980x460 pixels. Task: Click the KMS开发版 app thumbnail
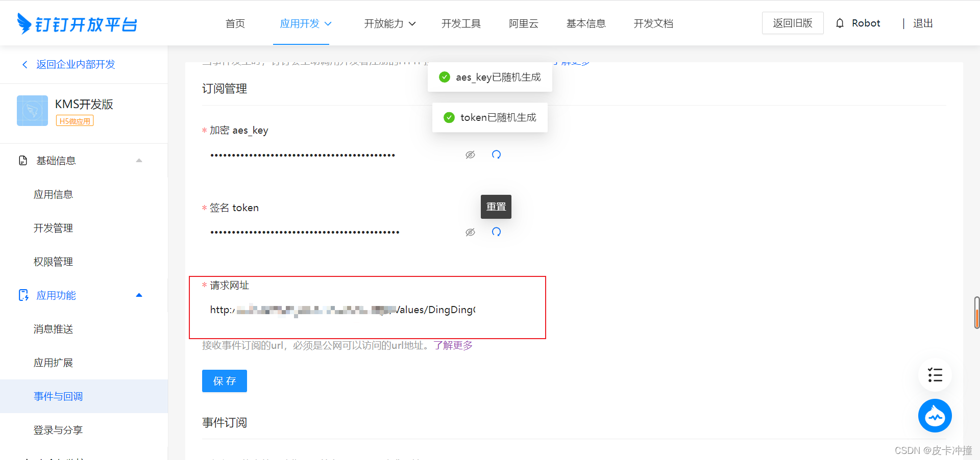(x=32, y=111)
